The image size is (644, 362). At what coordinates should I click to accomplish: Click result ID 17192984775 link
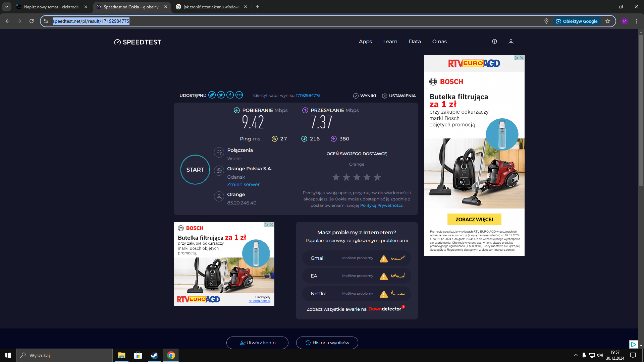pos(308,96)
